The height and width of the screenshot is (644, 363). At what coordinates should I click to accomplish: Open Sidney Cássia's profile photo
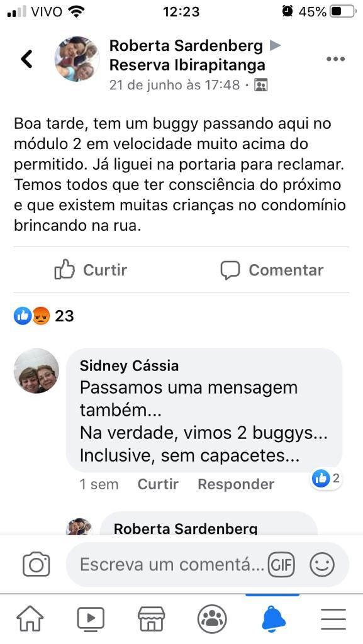(x=36, y=371)
